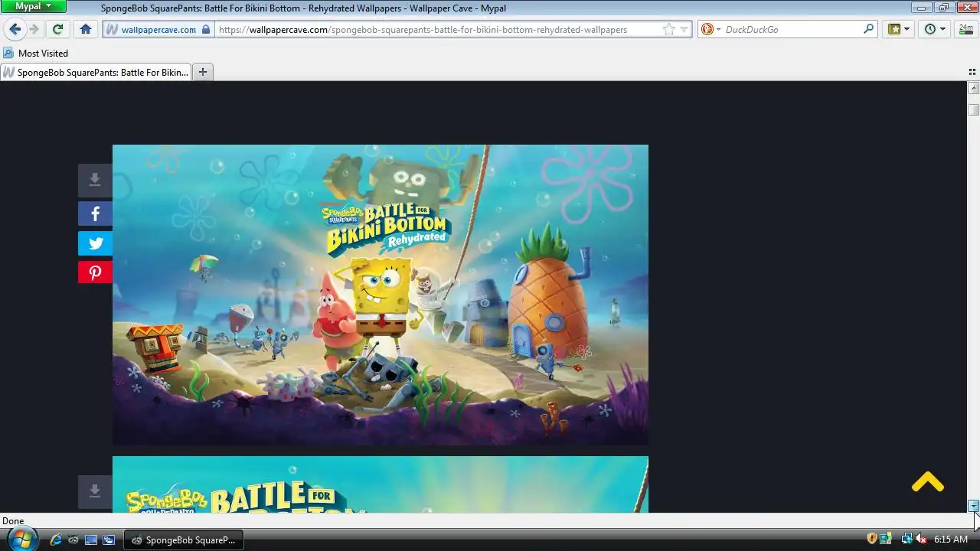Click Show Desktop quick launch icon

pos(91,540)
